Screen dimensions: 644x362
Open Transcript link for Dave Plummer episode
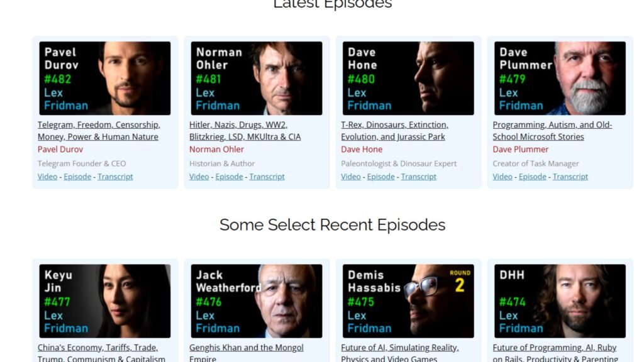point(570,177)
